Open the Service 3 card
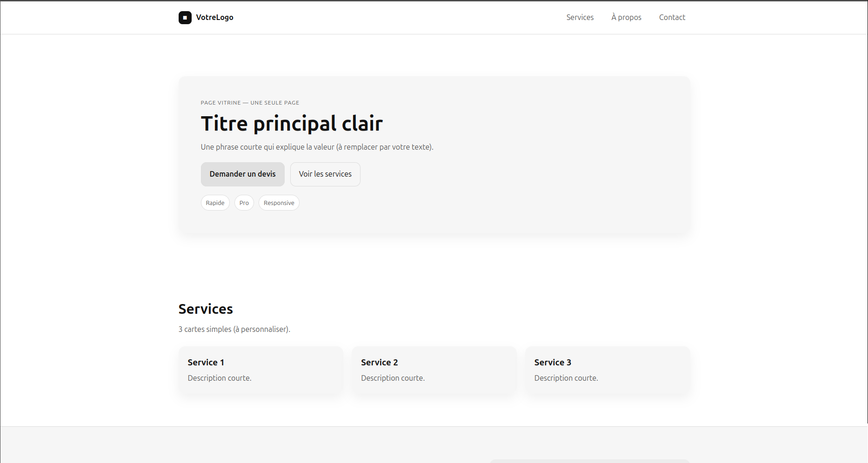The width and height of the screenshot is (868, 463). click(x=607, y=370)
